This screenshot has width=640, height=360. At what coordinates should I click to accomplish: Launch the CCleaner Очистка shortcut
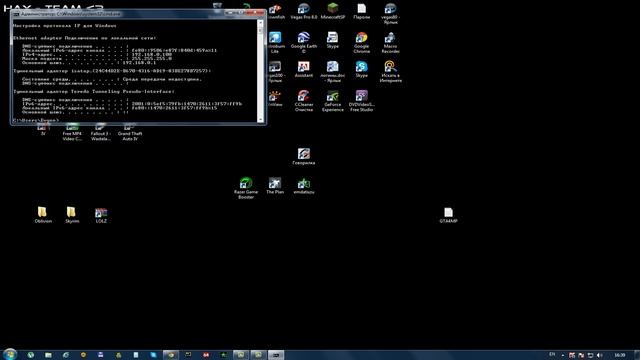304,100
